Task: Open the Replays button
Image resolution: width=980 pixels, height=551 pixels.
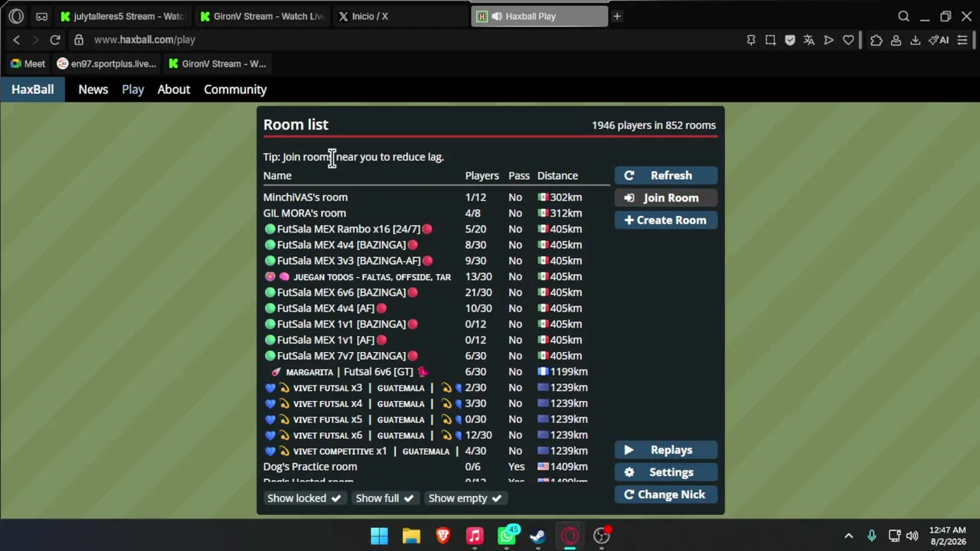Action: 666,450
